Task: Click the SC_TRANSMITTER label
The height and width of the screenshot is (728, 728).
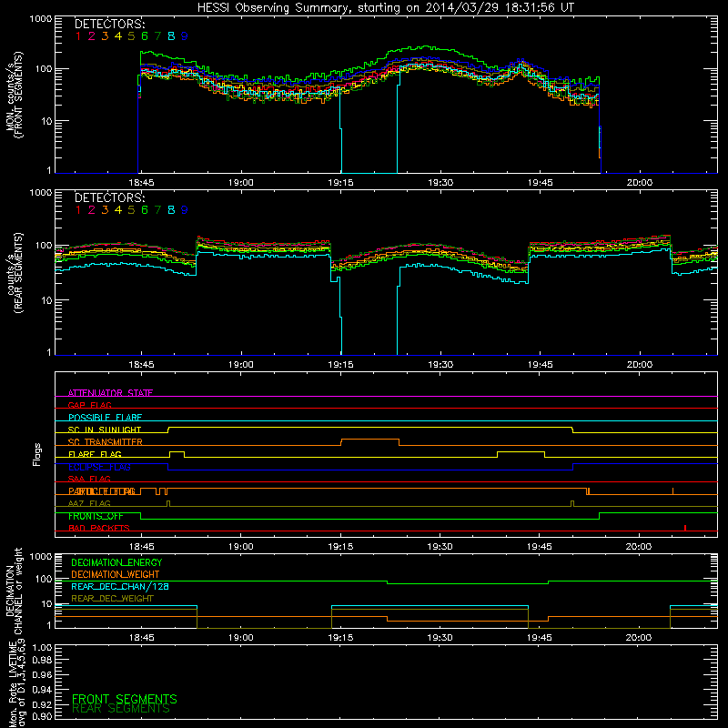Action: coord(105,442)
